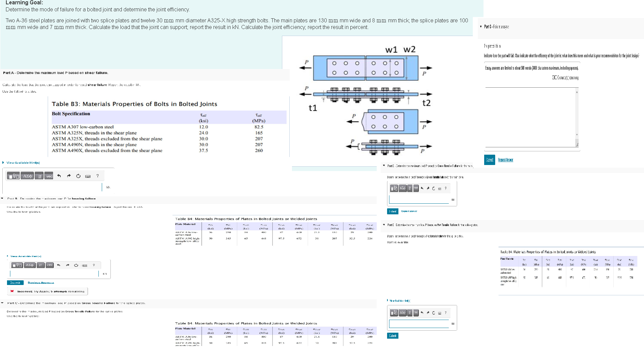Click reset icon in Part A toolbar
The width and height of the screenshot is (644, 360).
click(78, 176)
